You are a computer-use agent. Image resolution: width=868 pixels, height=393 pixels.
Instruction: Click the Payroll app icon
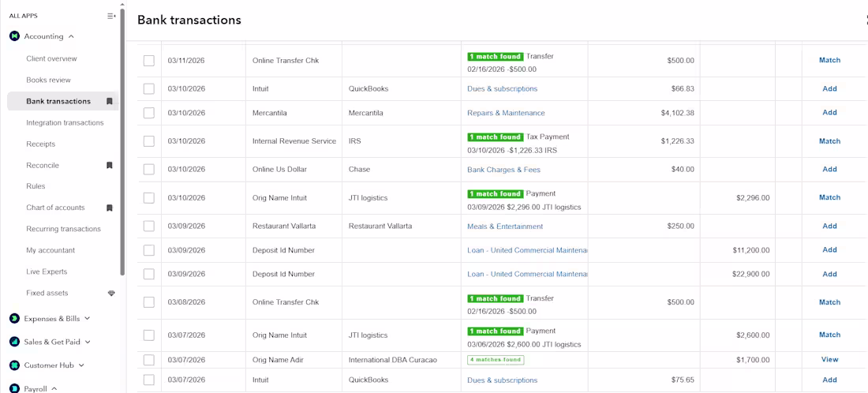pos(14,388)
